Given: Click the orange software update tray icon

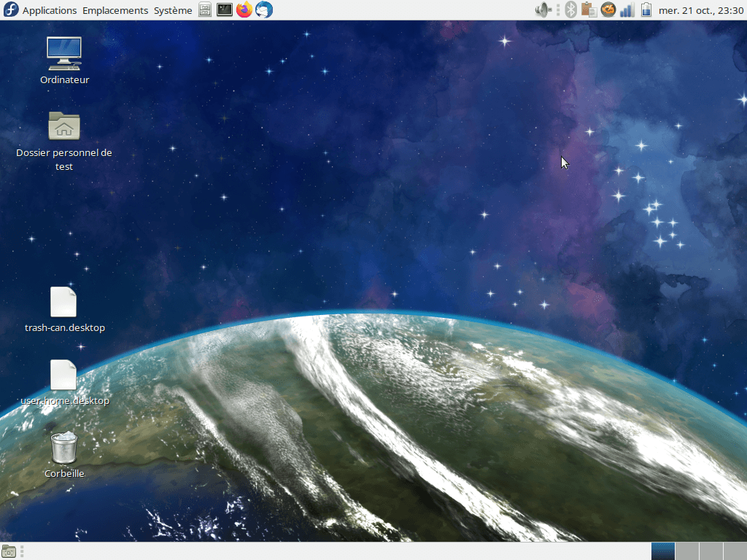Looking at the screenshot, I should click(x=608, y=10).
